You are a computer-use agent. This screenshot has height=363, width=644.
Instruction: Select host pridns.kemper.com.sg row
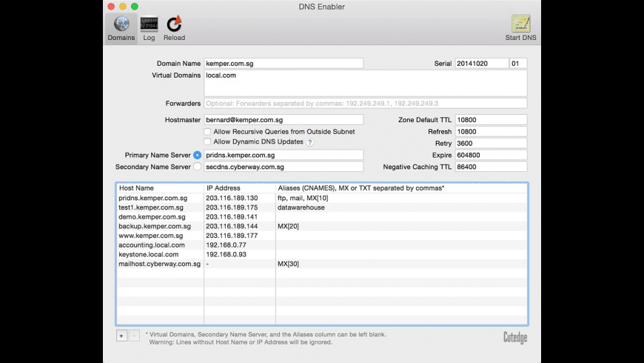click(x=322, y=198)
